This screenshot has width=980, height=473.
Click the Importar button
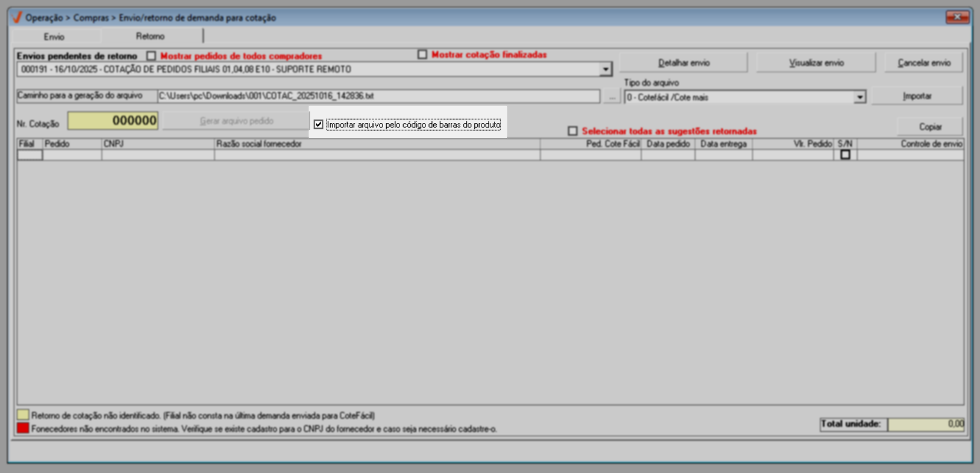click(x=917, y=96)
